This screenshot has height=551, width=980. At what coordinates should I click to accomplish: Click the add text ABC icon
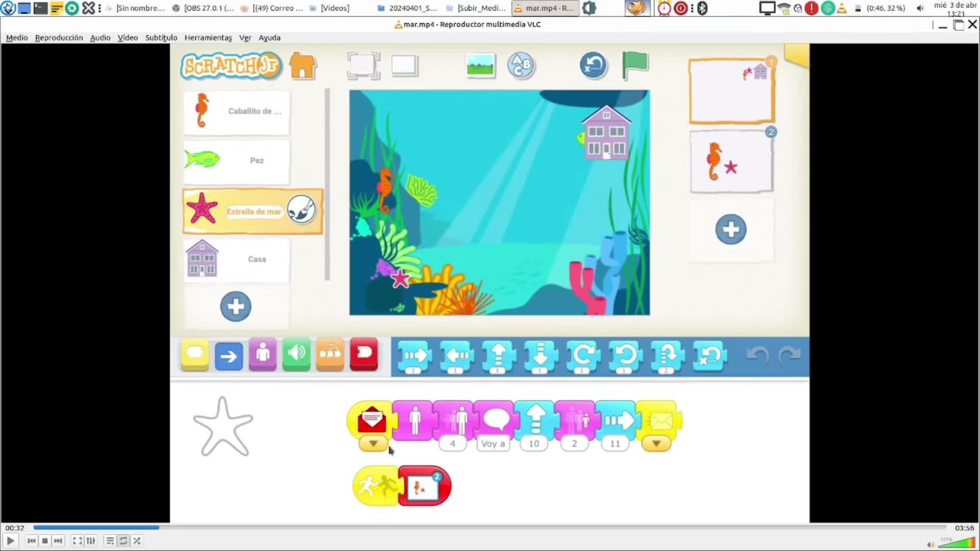coord(521,66)
